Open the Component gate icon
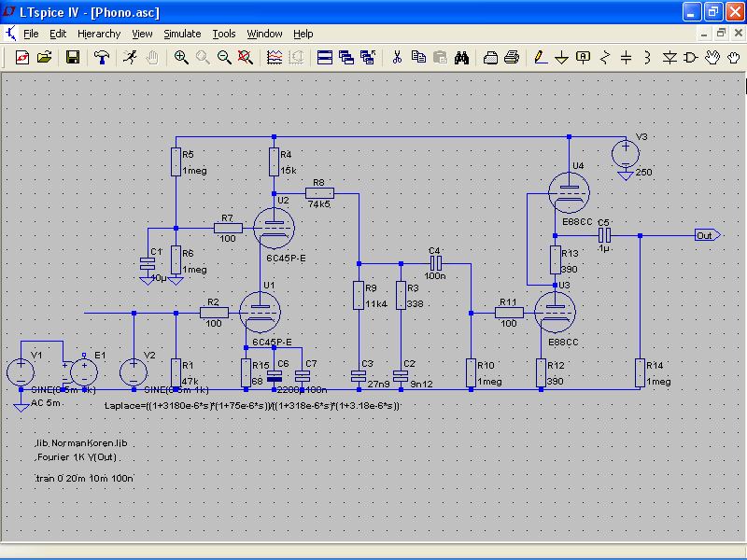 point(690,58)
